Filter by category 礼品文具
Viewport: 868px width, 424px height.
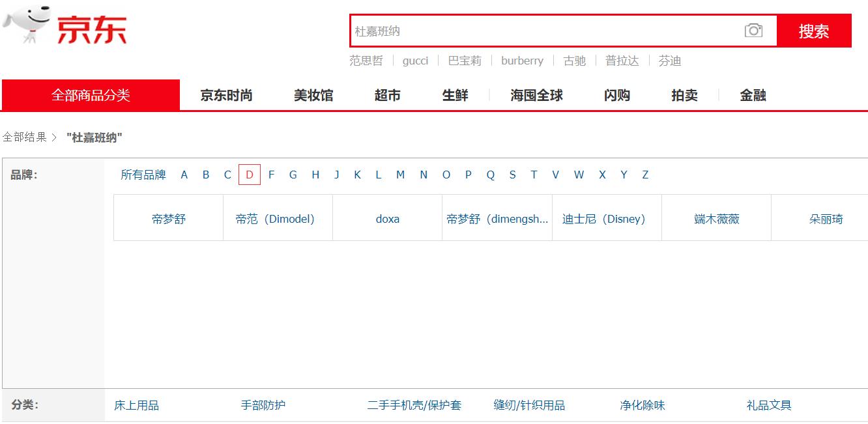click(x=769, y=405)
